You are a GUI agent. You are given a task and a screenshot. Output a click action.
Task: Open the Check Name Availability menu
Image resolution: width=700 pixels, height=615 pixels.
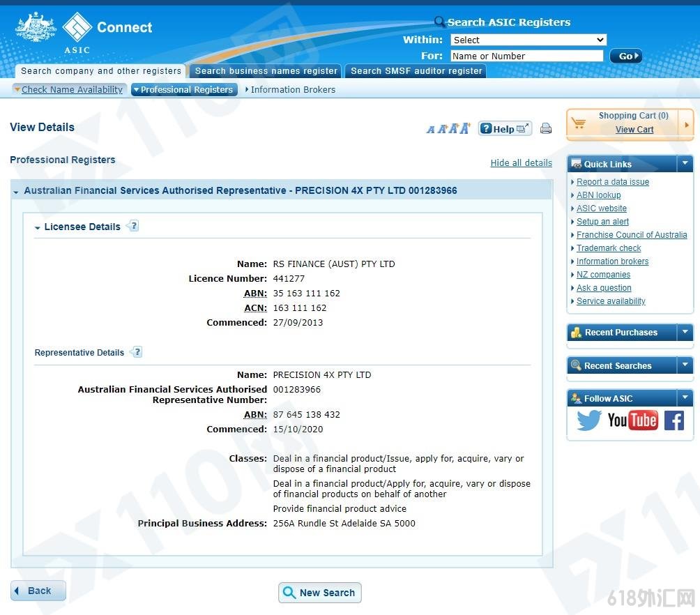pyautogui.click(x=70, y=89)
